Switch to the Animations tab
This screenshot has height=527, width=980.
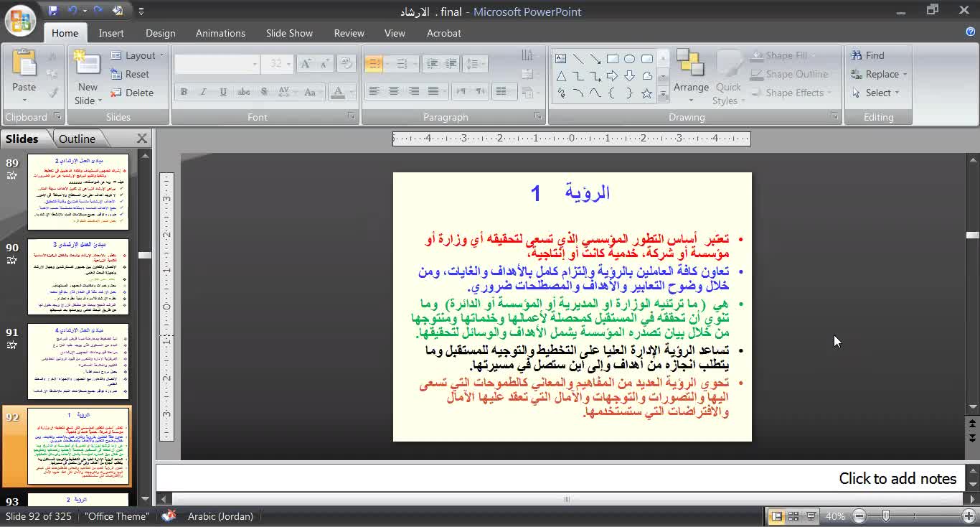pos(220,33)
